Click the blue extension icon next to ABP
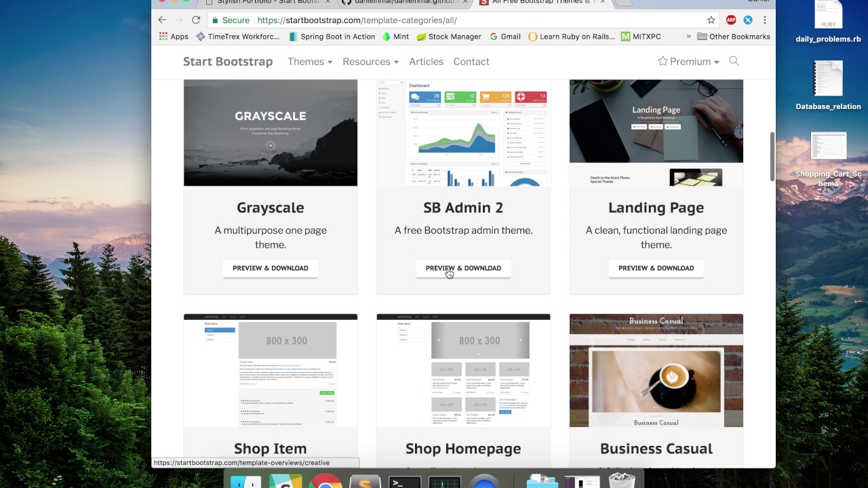The width and height of the screenshot is (868, 488). (x=748, y=20)
